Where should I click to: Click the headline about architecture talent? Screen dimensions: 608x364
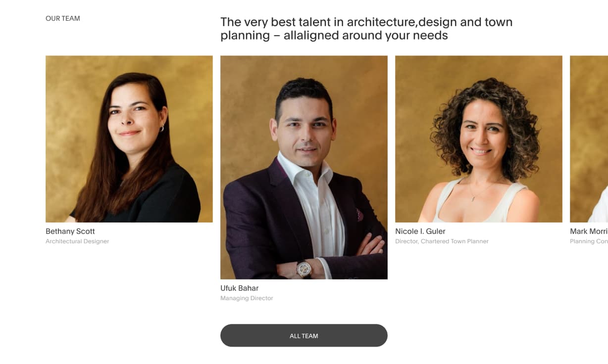366,29
